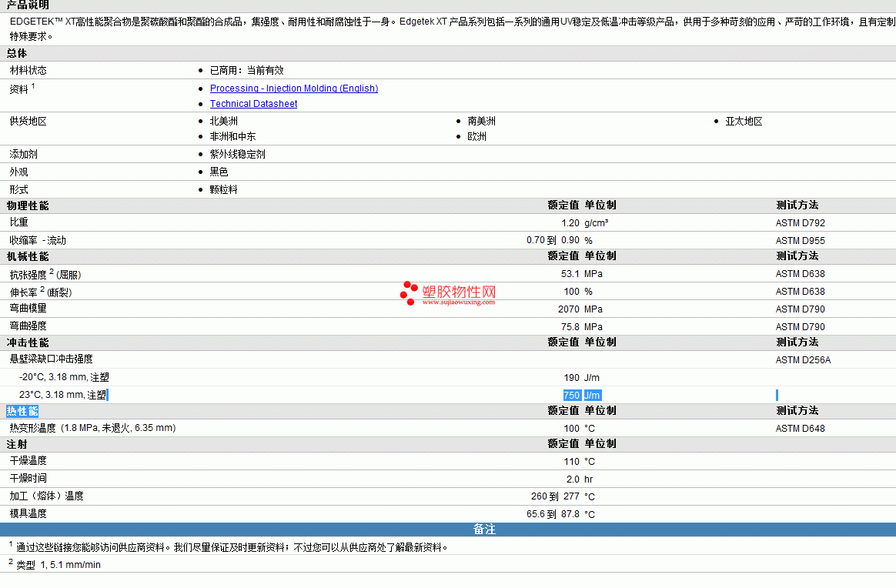Viewport: 896px width, 588px height.
Task: Click footnote 1 about supplier links
Action: [x=229, y=547]
